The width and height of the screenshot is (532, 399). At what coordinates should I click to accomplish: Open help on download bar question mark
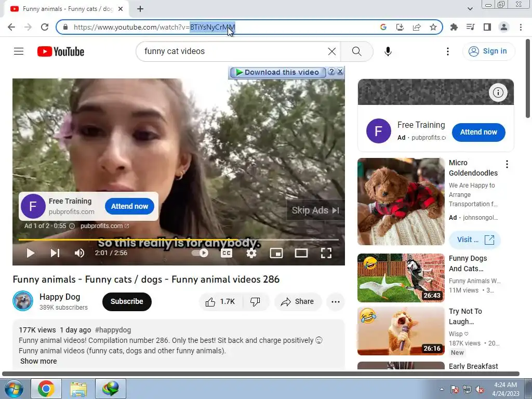click(331, 72)
